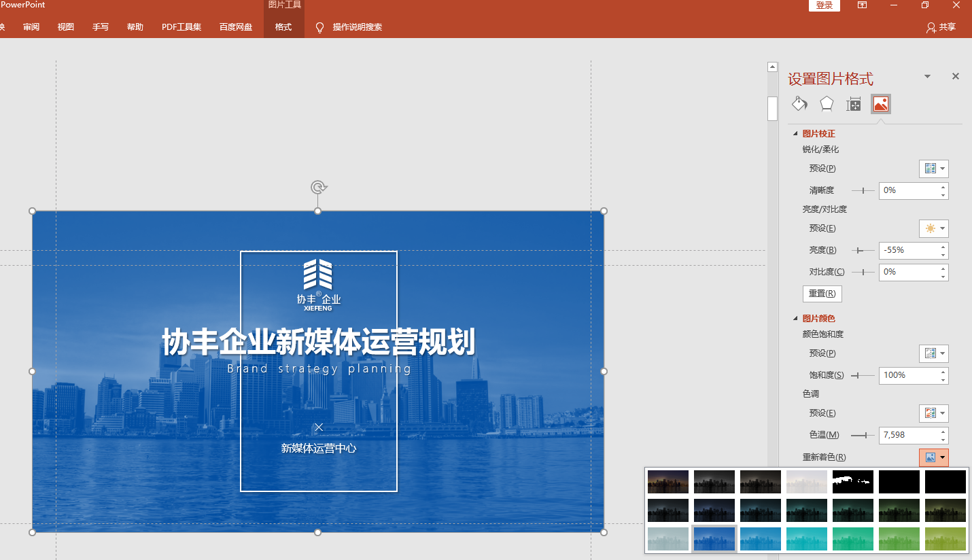Click the picture rotation handle

318,187
